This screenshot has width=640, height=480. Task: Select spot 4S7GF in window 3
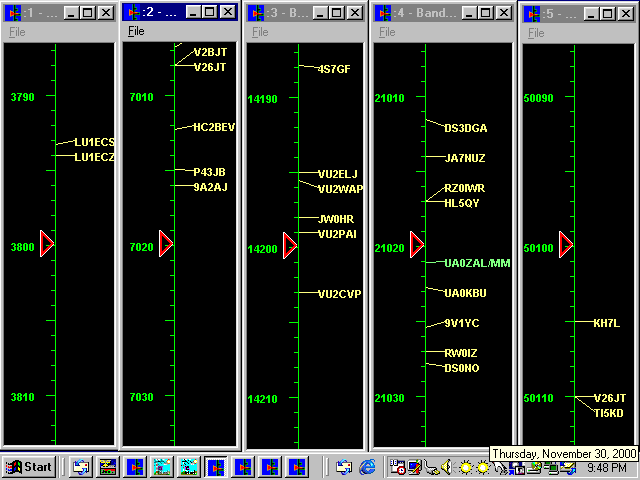(x=334, y=69)
